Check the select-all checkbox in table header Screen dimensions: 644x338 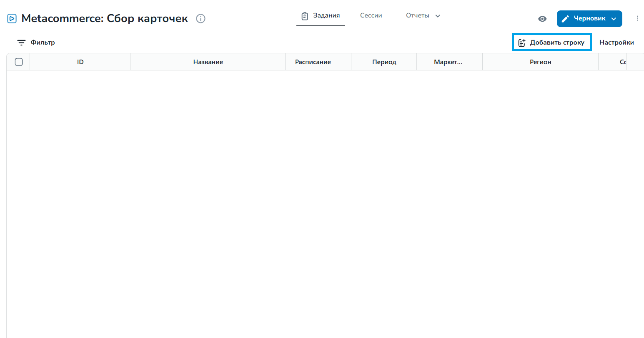19,62
